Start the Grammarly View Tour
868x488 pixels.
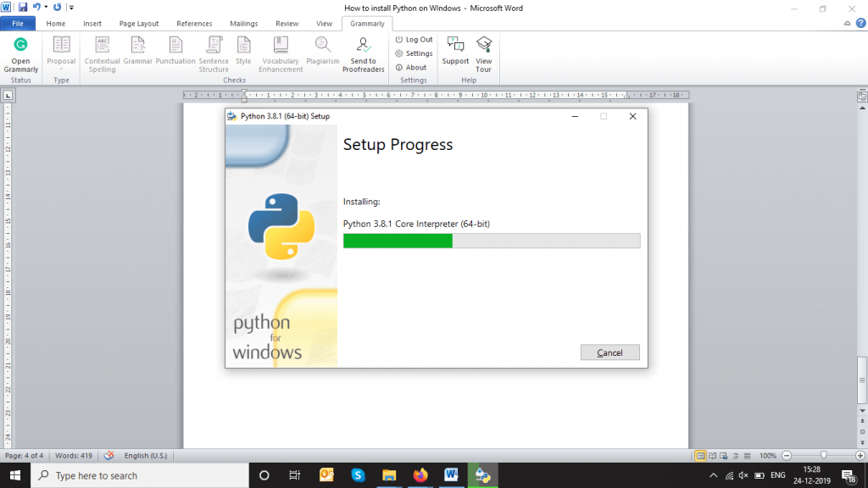tap(484, 54)
